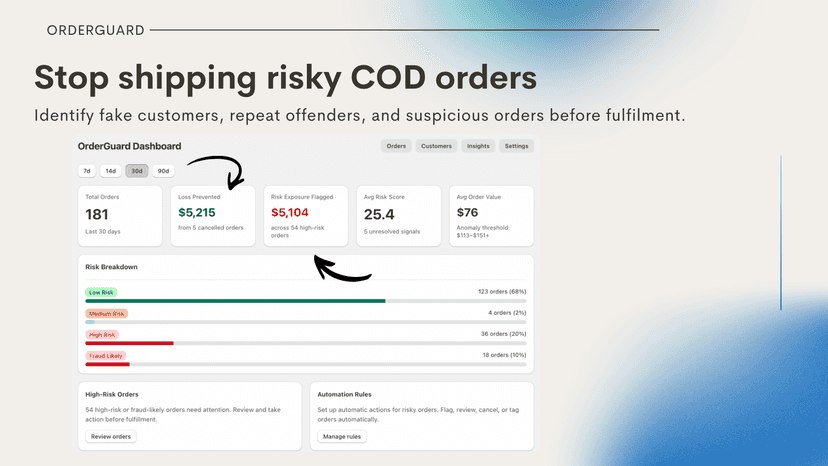The image size is (828, 466).
Task: Switch to the Insights tab
Action: click(478, 146)
